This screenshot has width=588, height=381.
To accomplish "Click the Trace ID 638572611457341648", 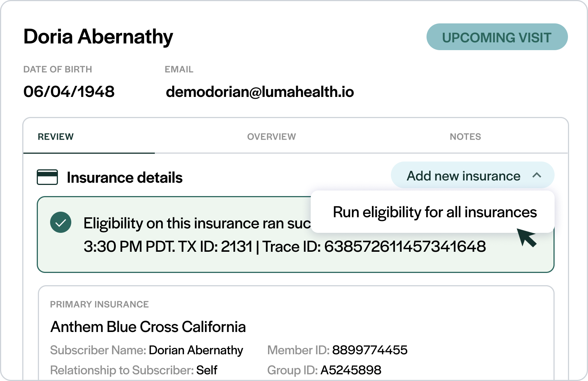I will [x=374, y=247].
